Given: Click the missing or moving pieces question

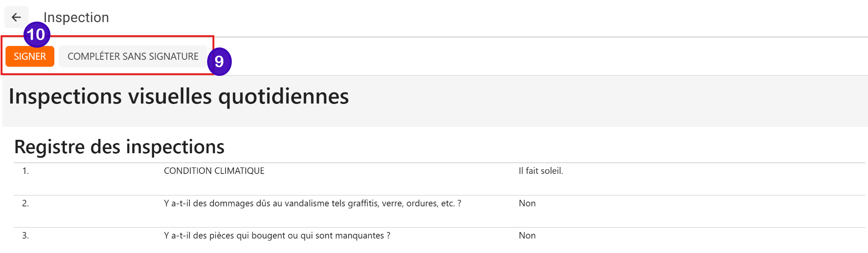Looking at the screenshot, I should [x=277, y=236].
